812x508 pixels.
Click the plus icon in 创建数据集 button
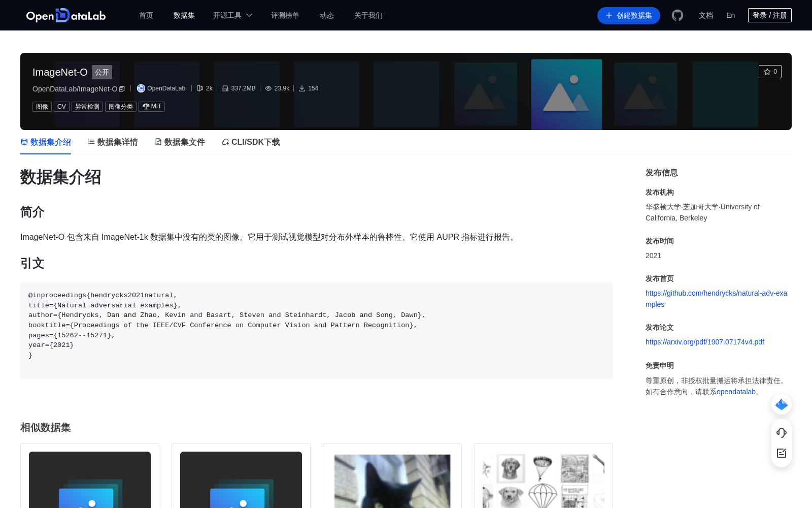[x=609, y=15]
